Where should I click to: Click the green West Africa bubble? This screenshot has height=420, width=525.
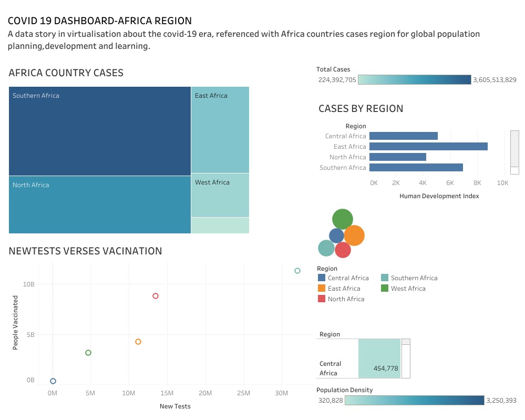343,219
